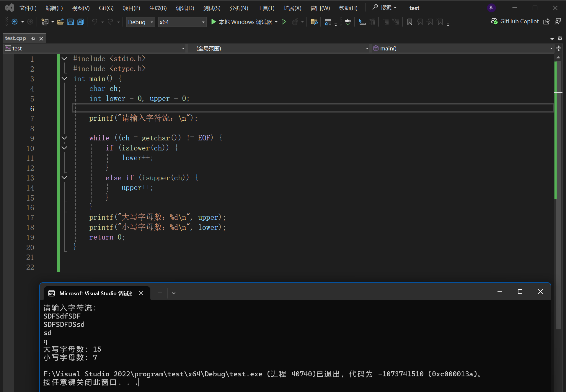Click the Hot Reload flame icon
566x392 pixels.
295,22
